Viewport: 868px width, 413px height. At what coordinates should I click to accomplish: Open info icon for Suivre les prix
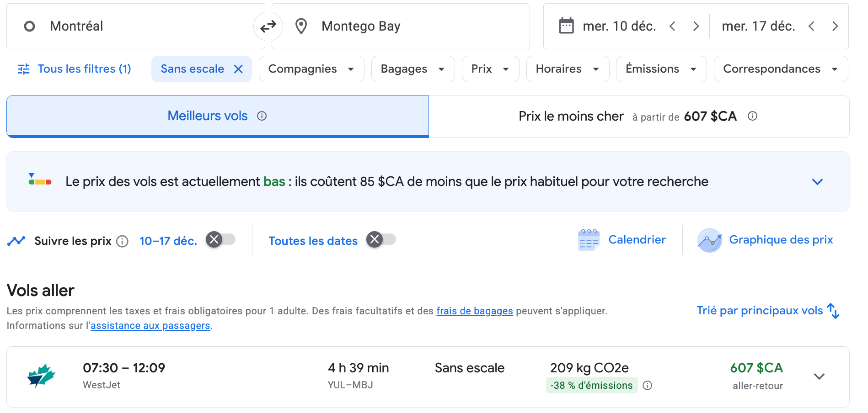point(122,241)
